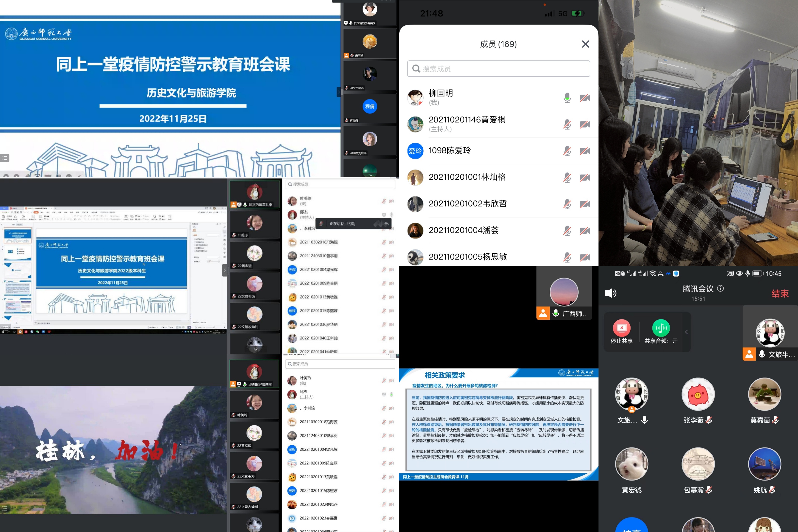The height and width of the screenshot is (532, 798).
Task: Toggle 柳国明's camera-off icon
Action: [585, 98]
